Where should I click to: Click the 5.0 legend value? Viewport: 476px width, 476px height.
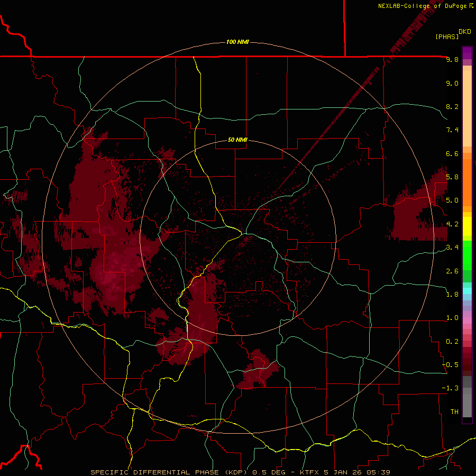click(x=452, y=200)
